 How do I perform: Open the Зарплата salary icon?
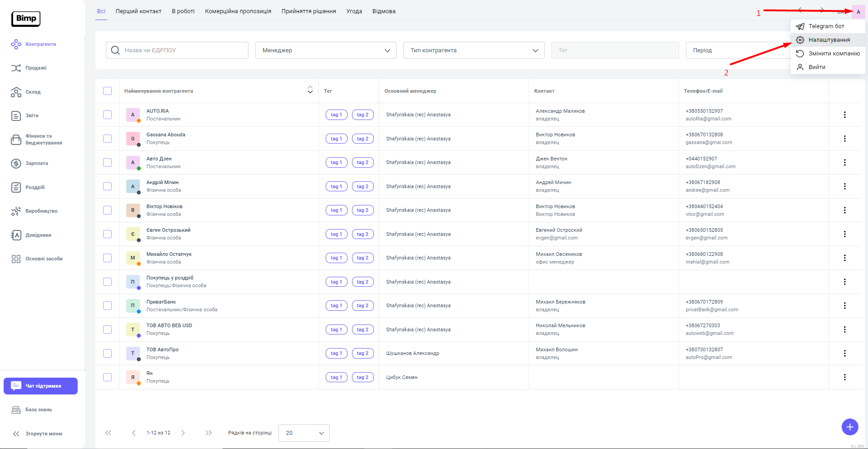[x=16, y=164]
